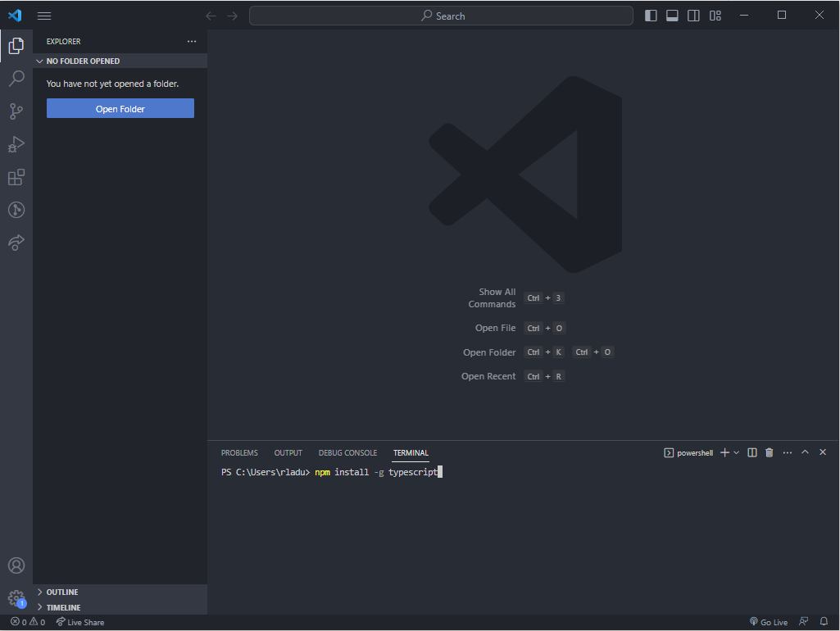
Task: Open notifications bell icon
Action: pos(824,622)
